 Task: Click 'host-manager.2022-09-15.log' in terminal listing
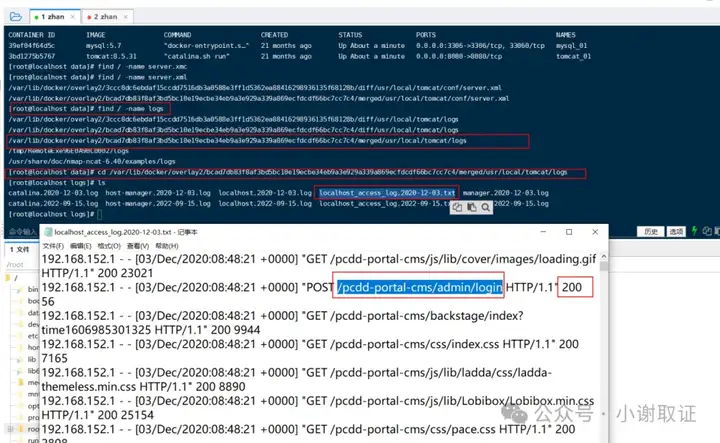pos(158,203)
